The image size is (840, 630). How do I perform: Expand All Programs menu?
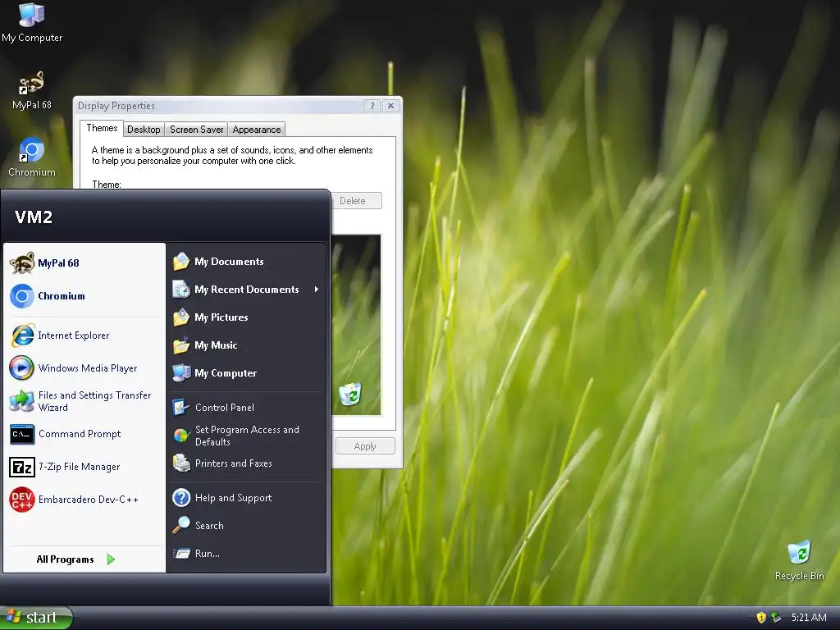pos(75,559)
